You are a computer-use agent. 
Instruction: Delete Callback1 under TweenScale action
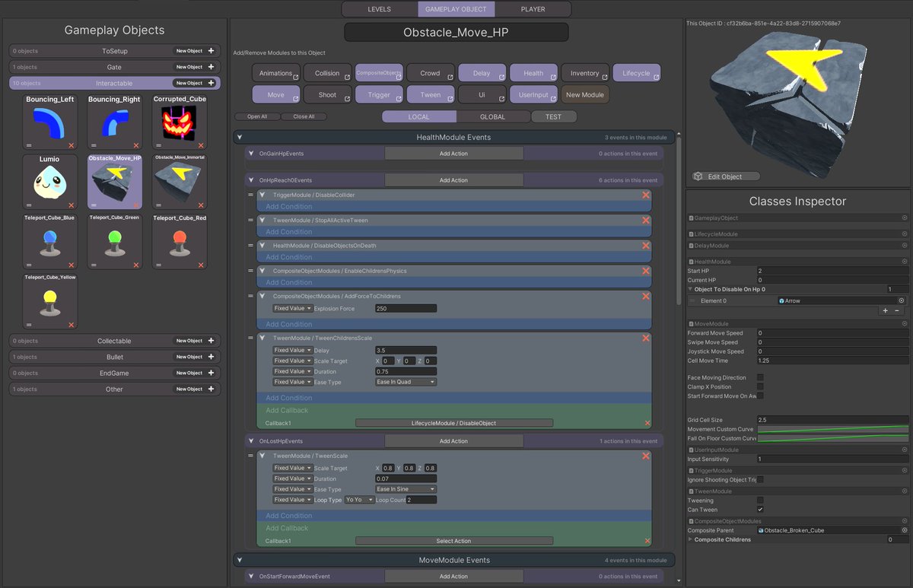coord(647,541)
